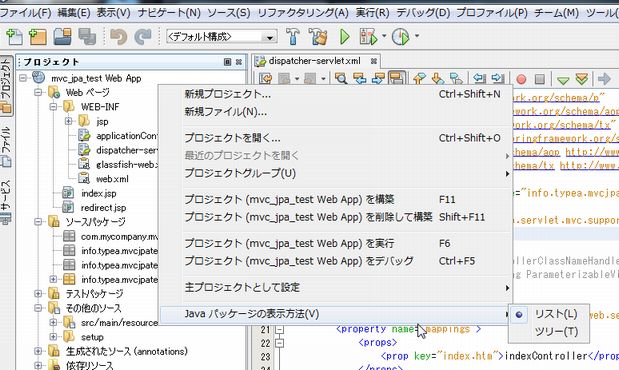Image resolution: width=619 pixels, height=370 pixels.
Task: Click the editor shift line left icon
Action: [x=479, y=78]
